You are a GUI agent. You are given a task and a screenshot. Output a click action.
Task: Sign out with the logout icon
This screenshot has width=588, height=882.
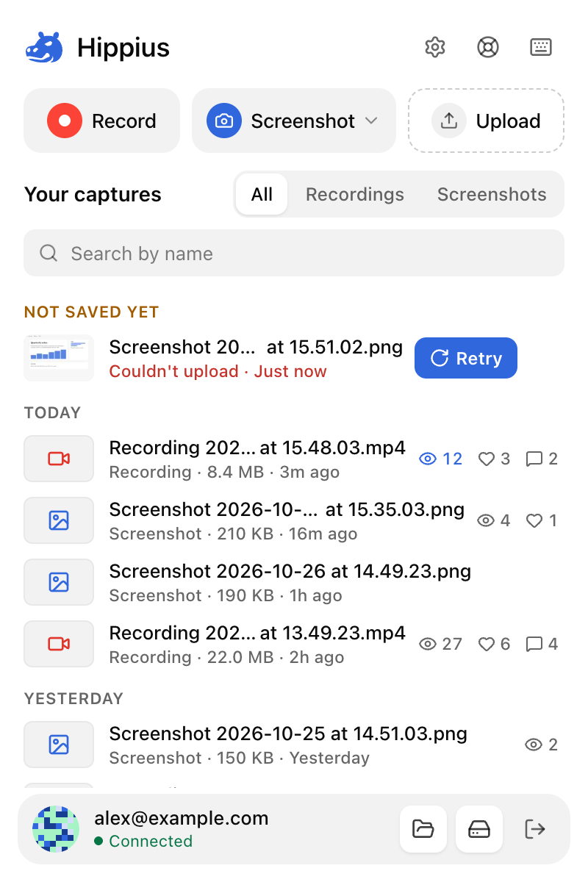click(535, 829)
